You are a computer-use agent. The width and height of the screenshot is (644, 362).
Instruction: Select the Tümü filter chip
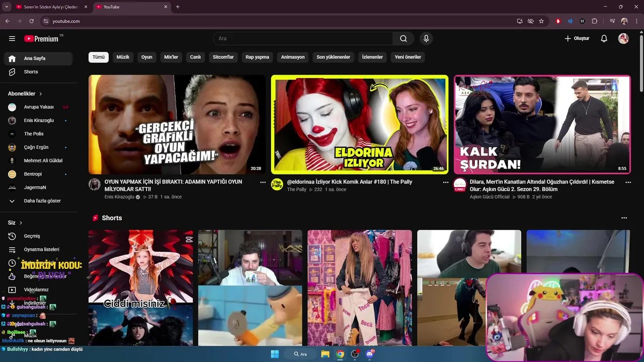pos(99,57)
